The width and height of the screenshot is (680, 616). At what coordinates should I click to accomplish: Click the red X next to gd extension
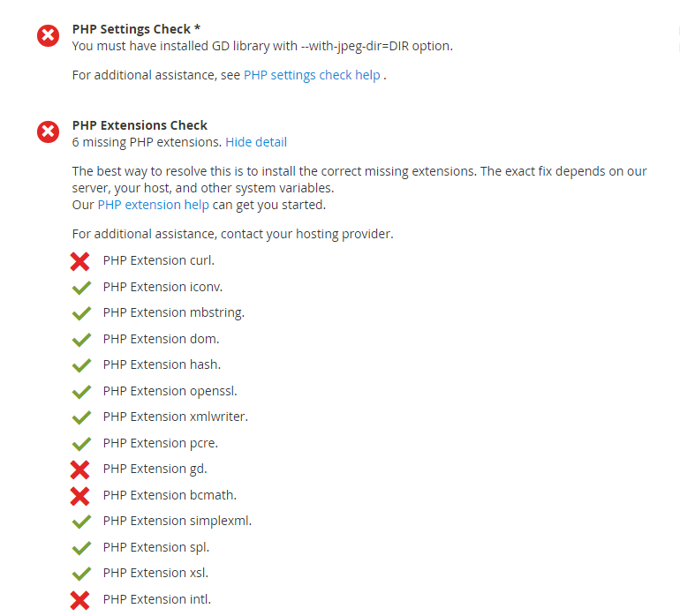click(79, 470)
